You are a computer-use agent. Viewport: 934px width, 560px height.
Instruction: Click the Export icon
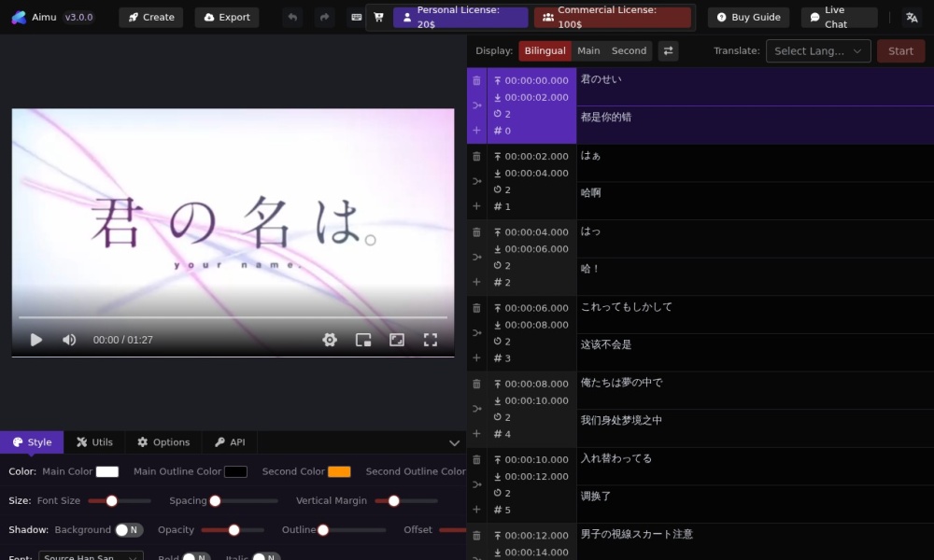click(207, 17)
